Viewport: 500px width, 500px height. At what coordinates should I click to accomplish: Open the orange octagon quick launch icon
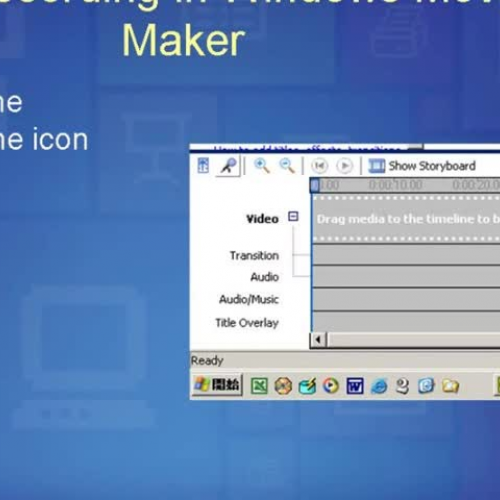pos(283,386)
